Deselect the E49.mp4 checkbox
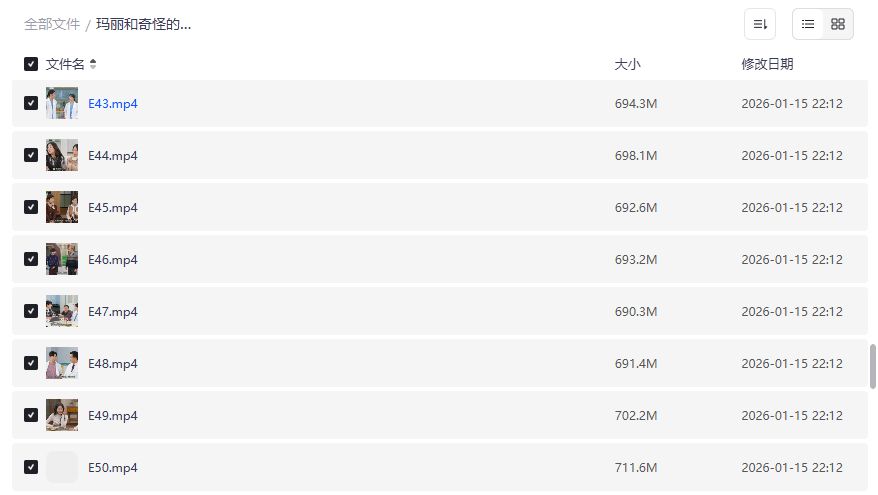Viewport: 878px width, 495px height. coord(31,415)
